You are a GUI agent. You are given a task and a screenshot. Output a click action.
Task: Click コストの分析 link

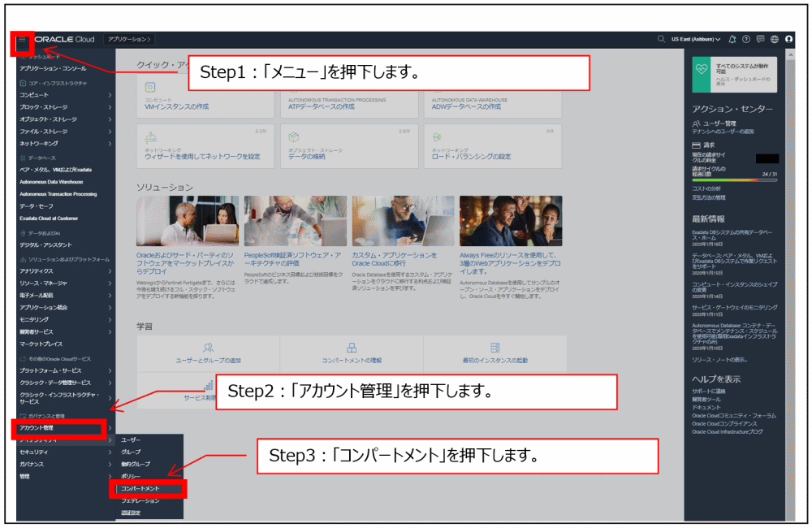pos(706,188)
